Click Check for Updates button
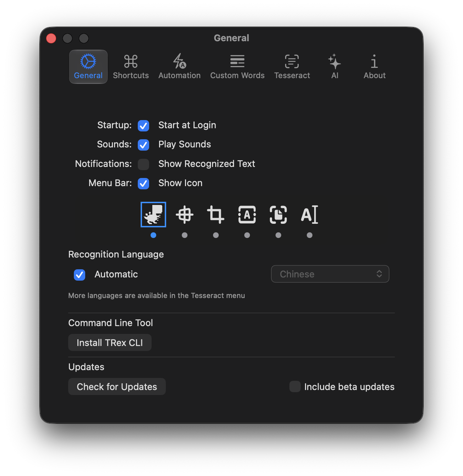 (117, 386)
